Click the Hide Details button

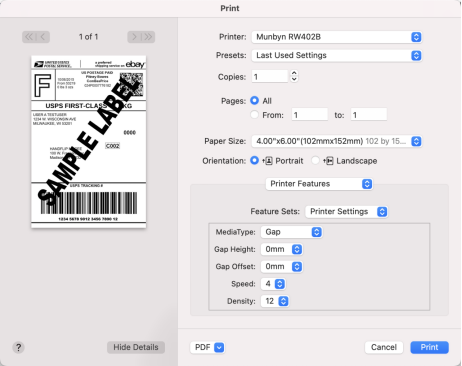click(x=136, y=347)
